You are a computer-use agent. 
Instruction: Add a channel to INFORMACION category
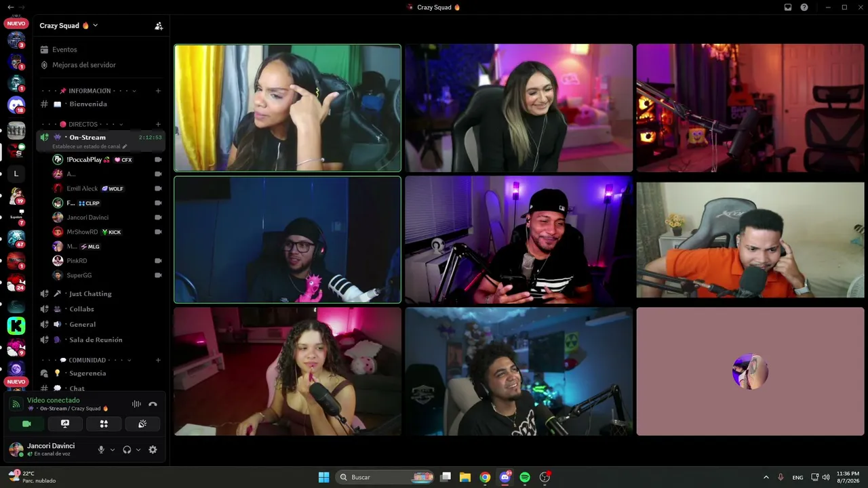[158, 91]
